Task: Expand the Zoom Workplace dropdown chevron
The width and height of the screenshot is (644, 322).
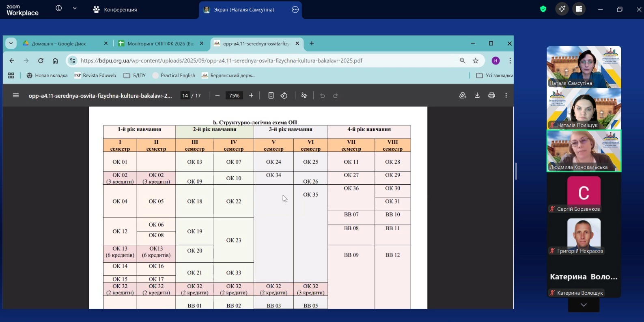Action: pyautogui.click(x=75, y=9)
